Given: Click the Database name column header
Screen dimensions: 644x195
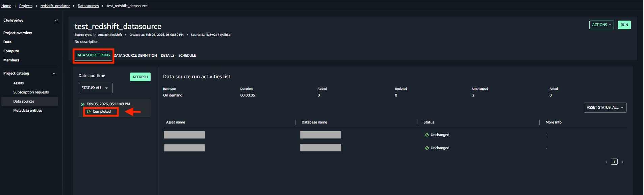Looking at the screenshot, I should [314, 122].
